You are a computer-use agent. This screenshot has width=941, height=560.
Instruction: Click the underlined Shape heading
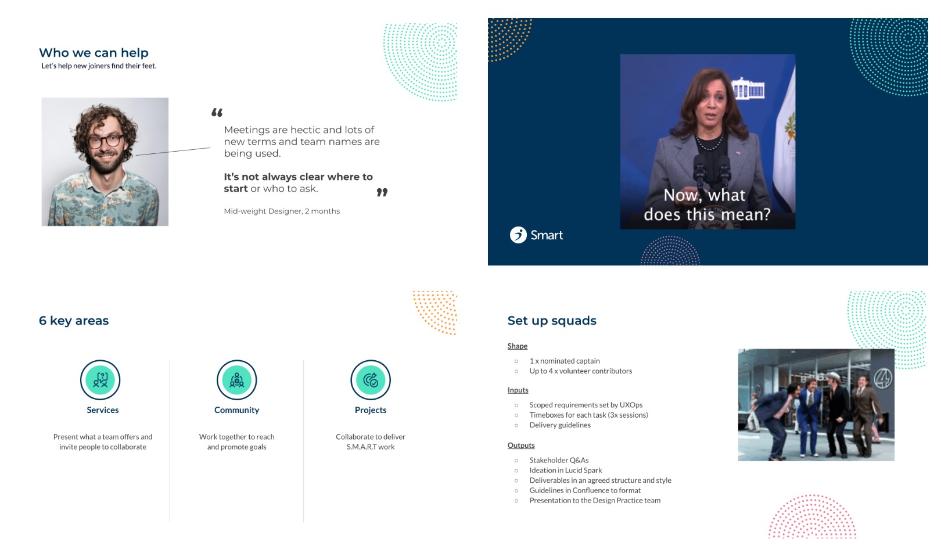click(517, 346)
